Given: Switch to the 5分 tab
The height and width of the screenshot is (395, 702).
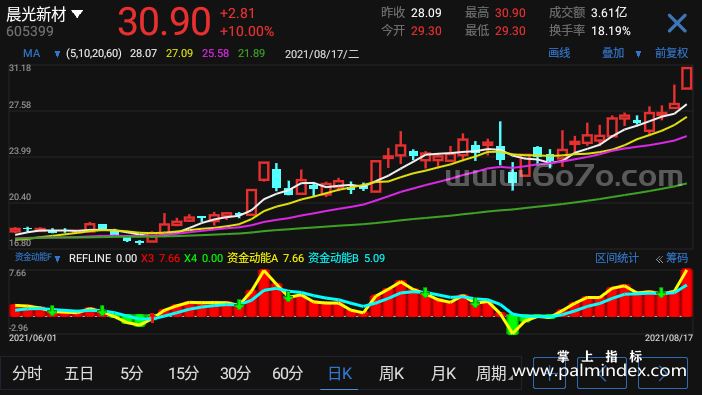Looking at the screenshot, I should coord(131,373).
